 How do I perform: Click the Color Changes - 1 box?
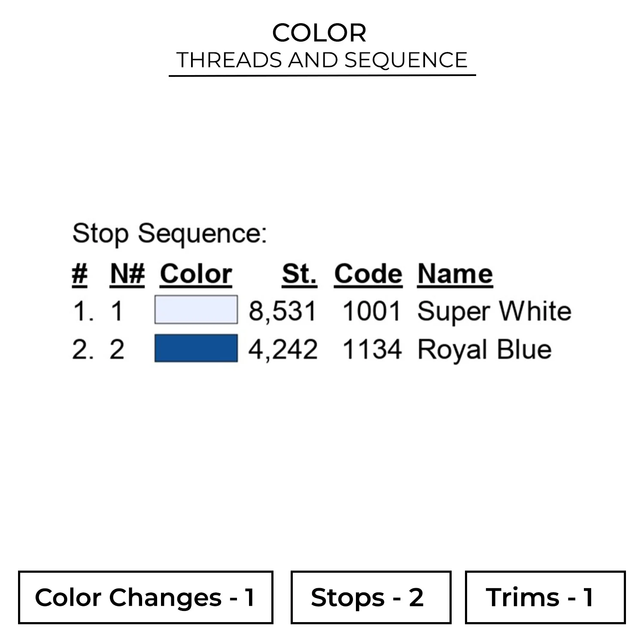tap(146, 597)
